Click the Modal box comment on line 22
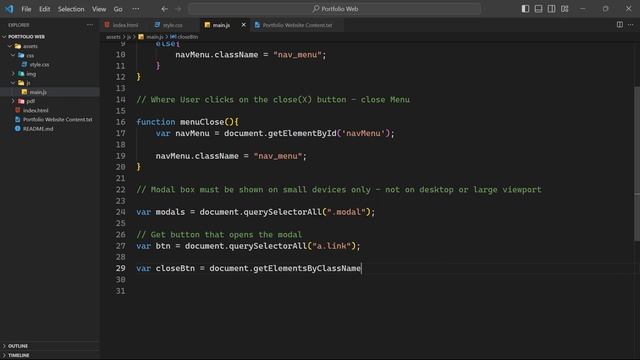 click(x=339, y=189)
